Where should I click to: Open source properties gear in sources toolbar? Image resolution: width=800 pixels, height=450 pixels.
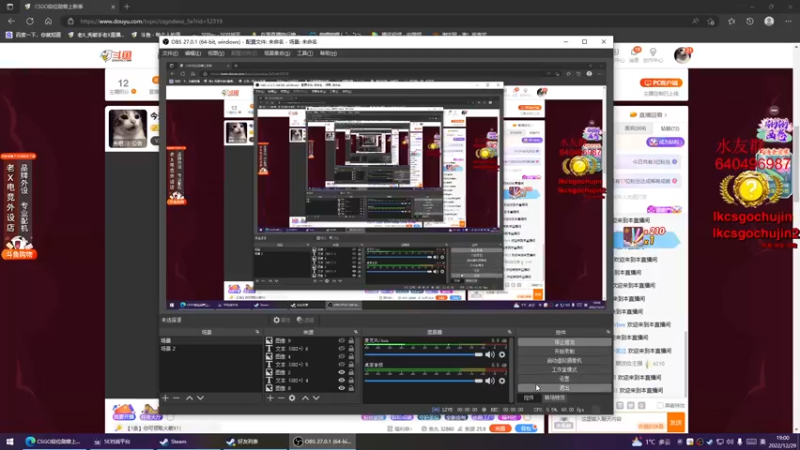pyautogui.click(x=292, y=398)
